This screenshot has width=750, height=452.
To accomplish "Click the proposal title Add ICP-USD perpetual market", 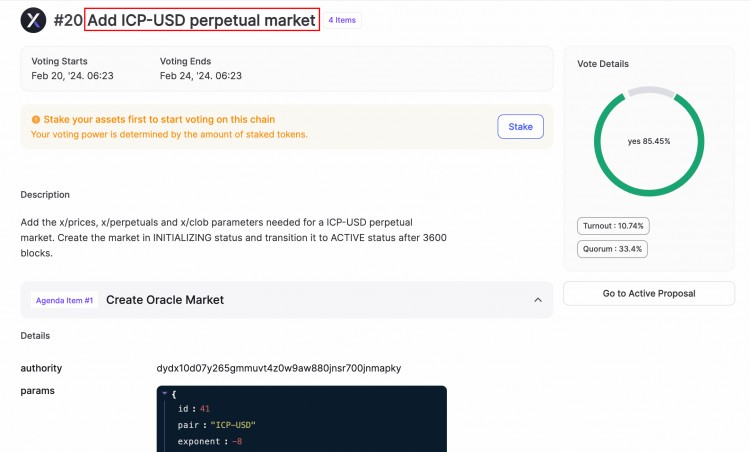I will 201,20.
